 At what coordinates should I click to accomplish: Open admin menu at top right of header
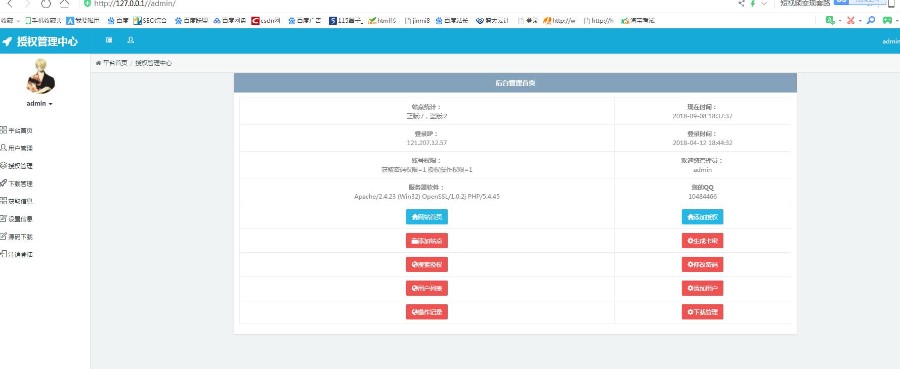(x=891, y=41)
